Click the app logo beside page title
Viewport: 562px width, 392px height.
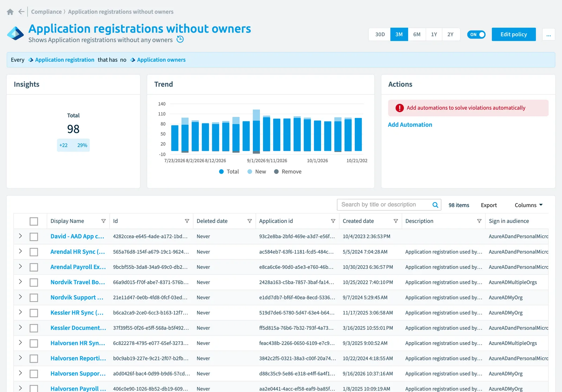pyautogui.click(x=15, y=34)
